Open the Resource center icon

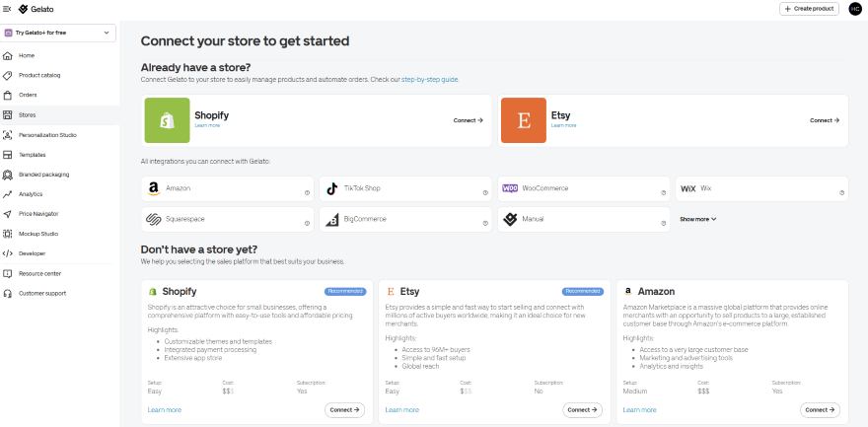point(8,274)
